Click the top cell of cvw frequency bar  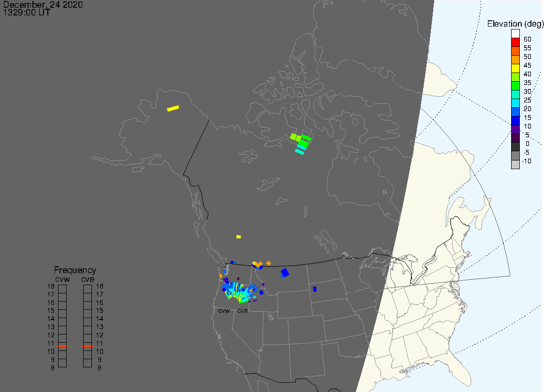click(x=62, y=289)
